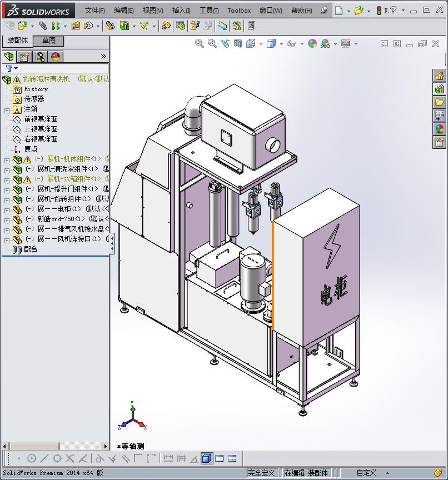
Task: Toggle the parallel snap tool
Action: (125, 458)
